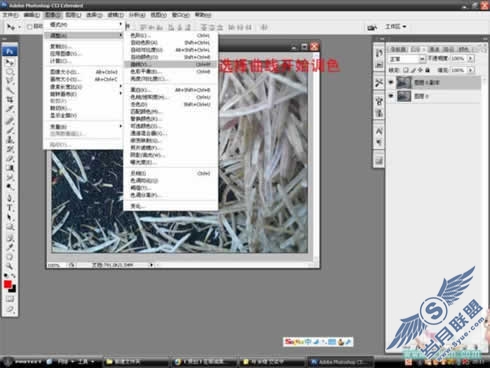Open the Character panel icon (letter A)

pyautogui.click(x=379, y=131)
